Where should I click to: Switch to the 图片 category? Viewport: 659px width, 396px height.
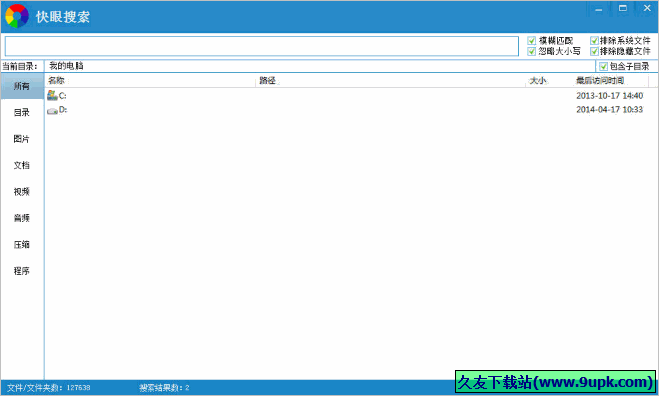(x=22, y=139)
